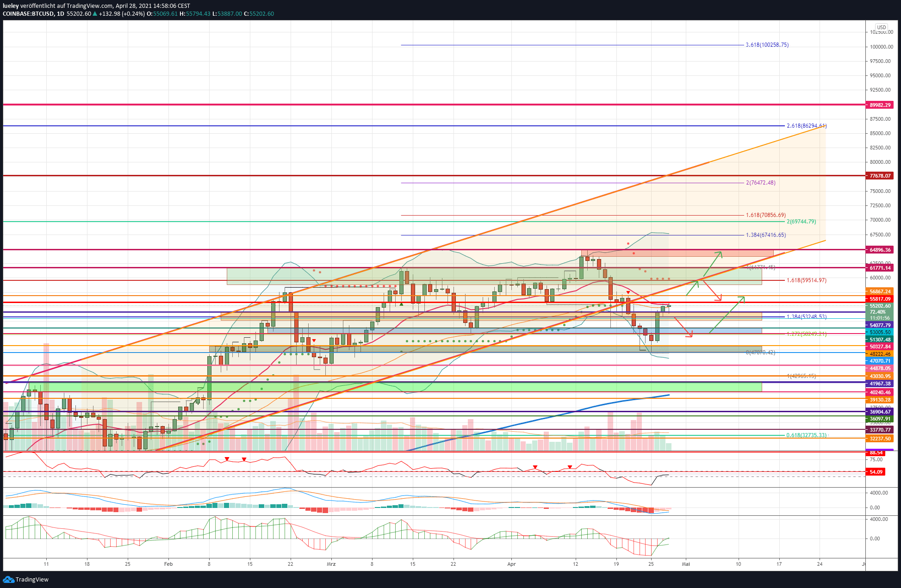This screenshot has width=901, height=588.
Task: Click the 2.618(86294.61) Fibonacci label
Action: pos(807,126)
